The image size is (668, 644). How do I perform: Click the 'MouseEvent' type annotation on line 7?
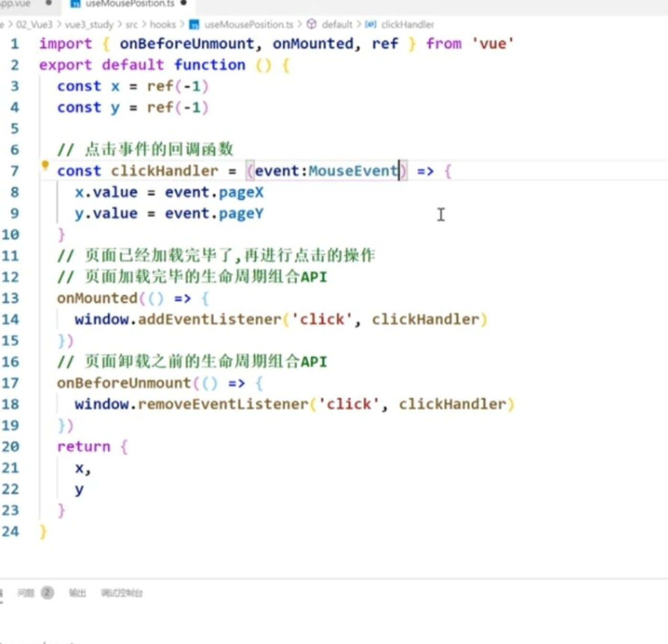[353, 171]
